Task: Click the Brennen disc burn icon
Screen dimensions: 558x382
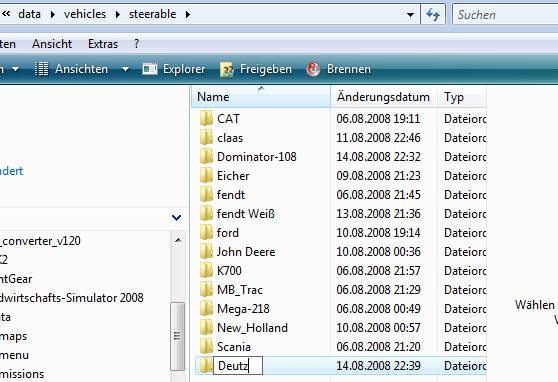Action: click(x=313, y=69)
